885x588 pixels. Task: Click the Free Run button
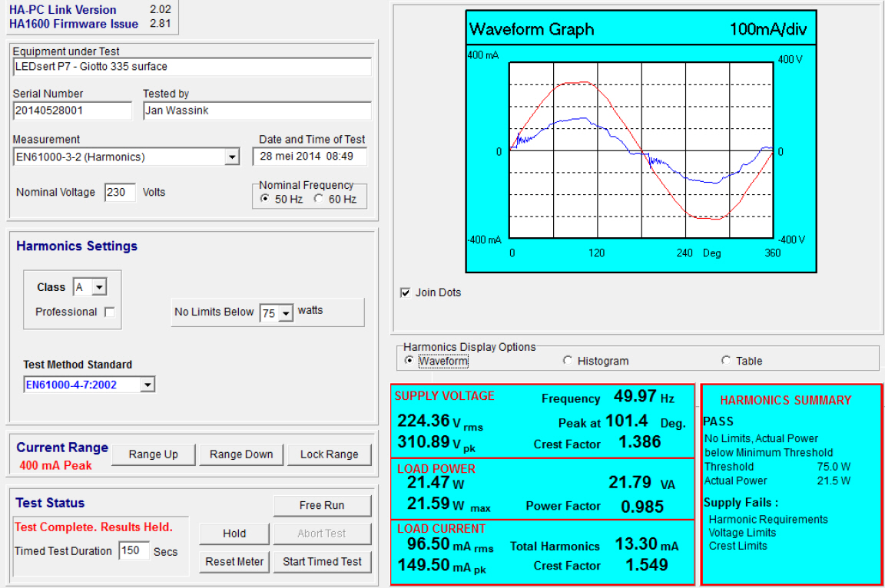coord(322,505)
